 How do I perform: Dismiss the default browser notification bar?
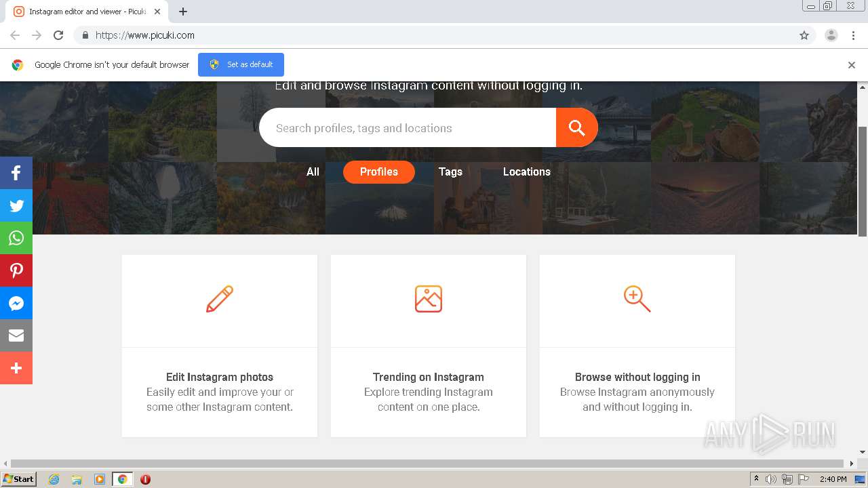pos(852,65)
